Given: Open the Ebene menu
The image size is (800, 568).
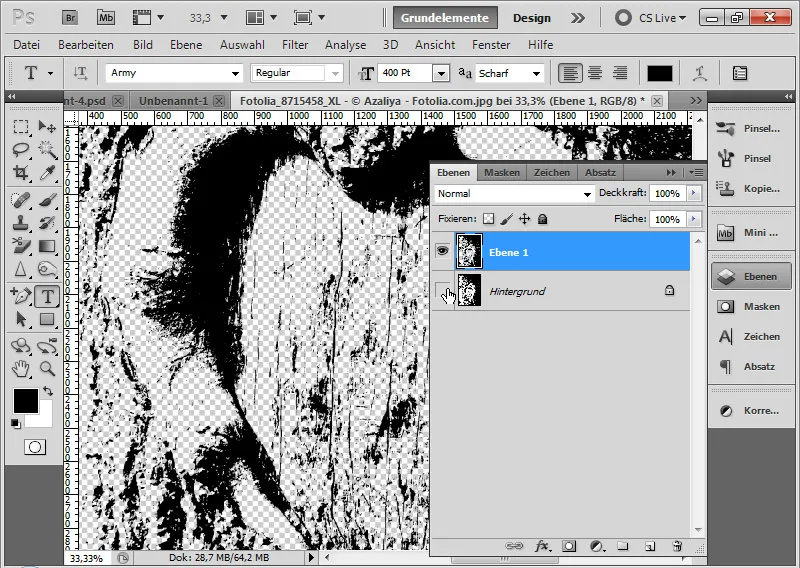Looking at the screenshot, I should coord(186,45).
